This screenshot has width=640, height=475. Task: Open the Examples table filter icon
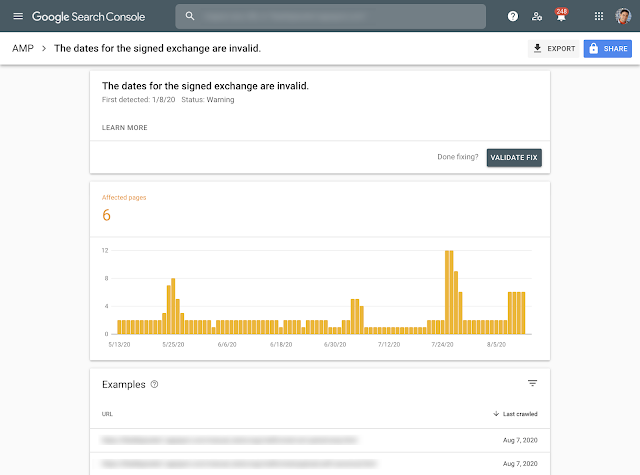click(532, 383)
